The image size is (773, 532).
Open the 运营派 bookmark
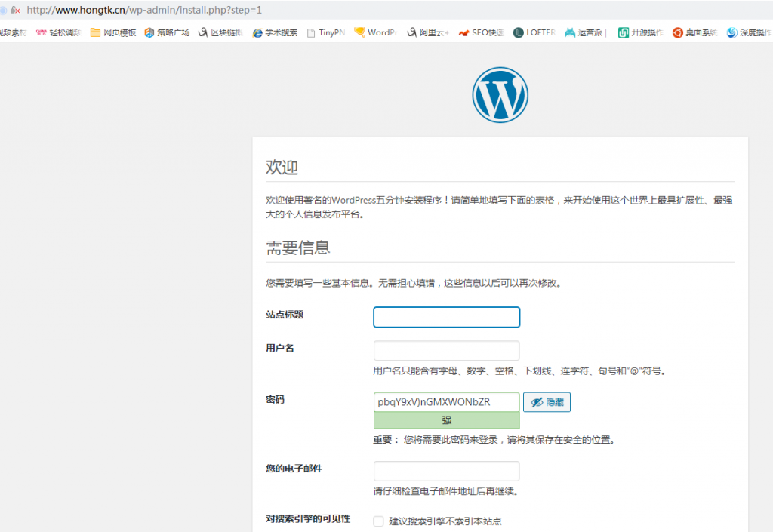tap(584, 32)
